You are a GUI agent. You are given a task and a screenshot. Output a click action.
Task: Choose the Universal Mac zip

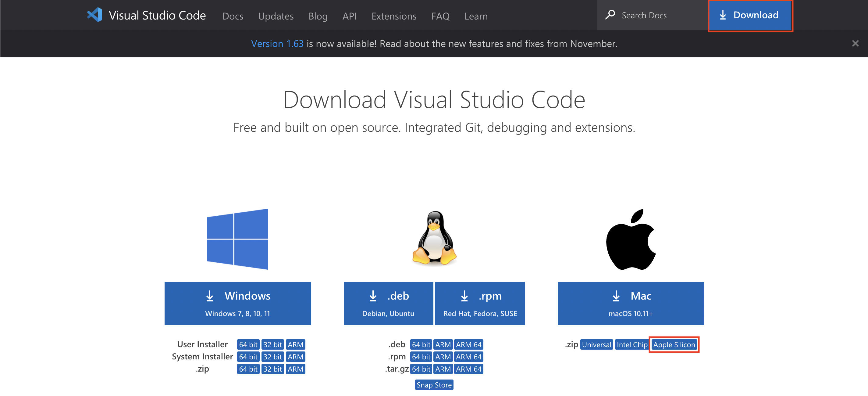click(x=596, y=344)
